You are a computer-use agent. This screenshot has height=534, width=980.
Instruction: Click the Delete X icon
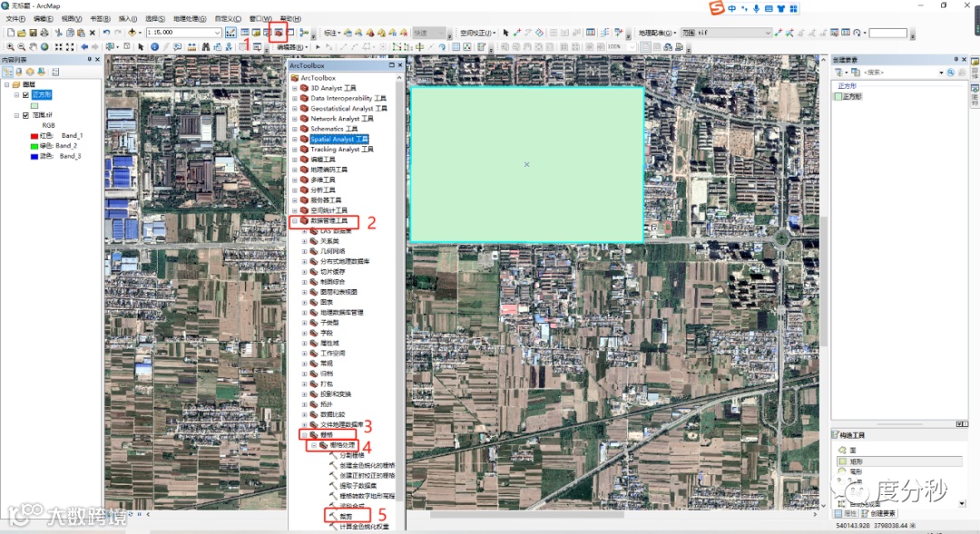pyautogui.click(x=93, y=33)
